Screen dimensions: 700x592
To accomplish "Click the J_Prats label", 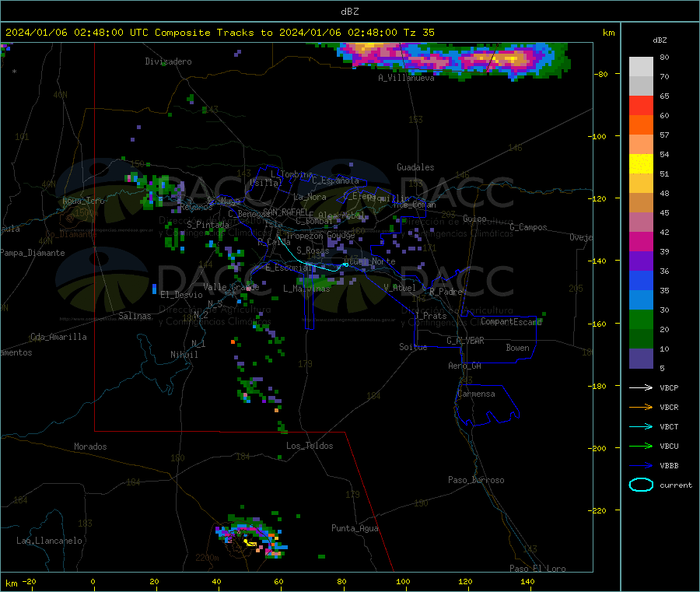I will [x=430, y=316].
